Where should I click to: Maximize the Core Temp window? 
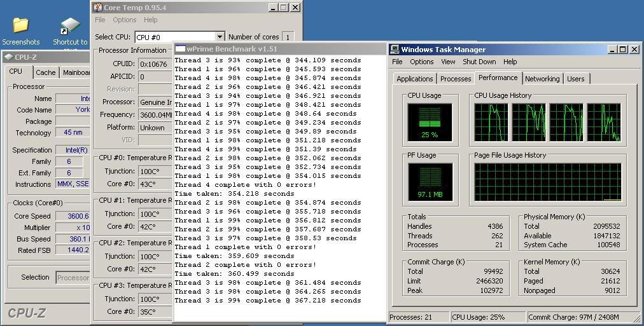point(284,8)
